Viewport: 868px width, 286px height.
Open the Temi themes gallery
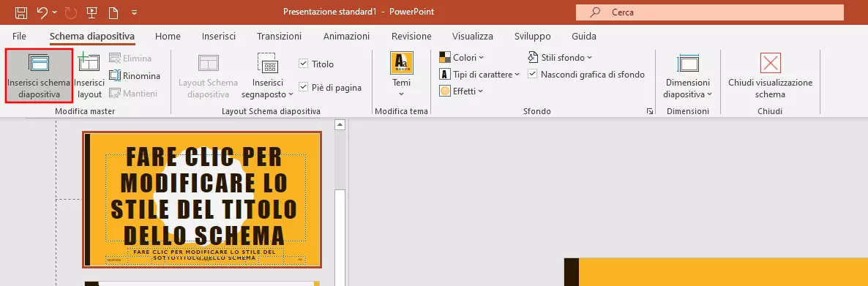coord(401,75)
